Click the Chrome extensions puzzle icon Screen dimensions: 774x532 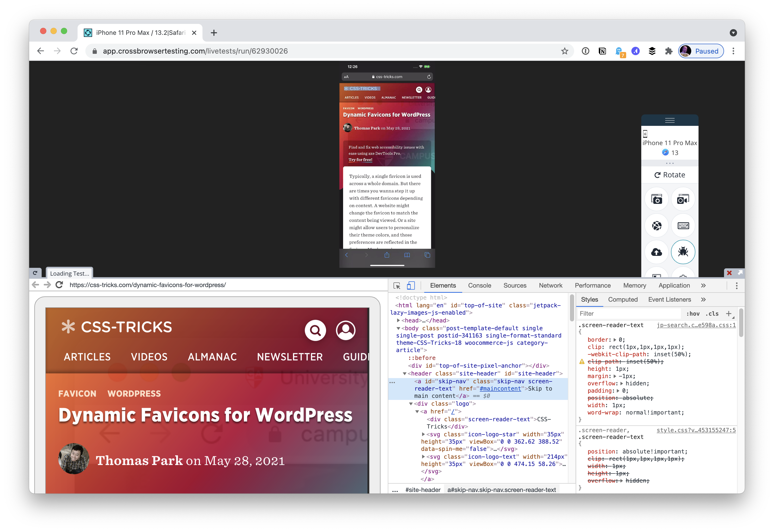[x=669, y=51]
